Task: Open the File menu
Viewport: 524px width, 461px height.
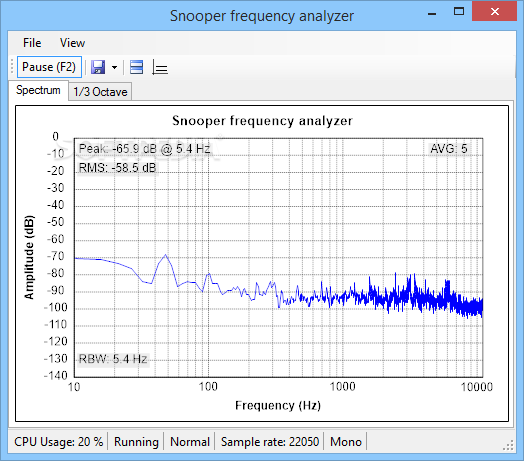Action: pos(32,43)
